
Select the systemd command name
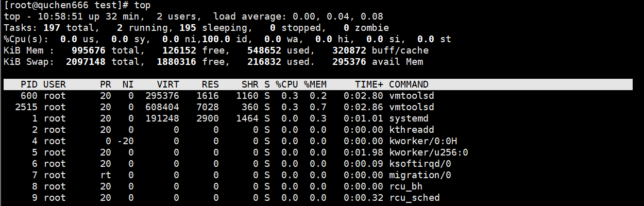point(409,118)
